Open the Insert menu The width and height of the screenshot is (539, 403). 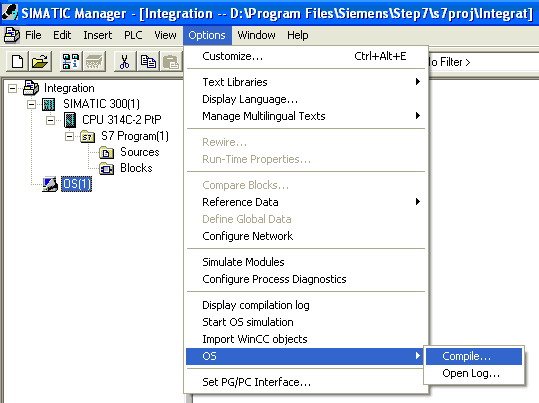(x=98, y=35)
